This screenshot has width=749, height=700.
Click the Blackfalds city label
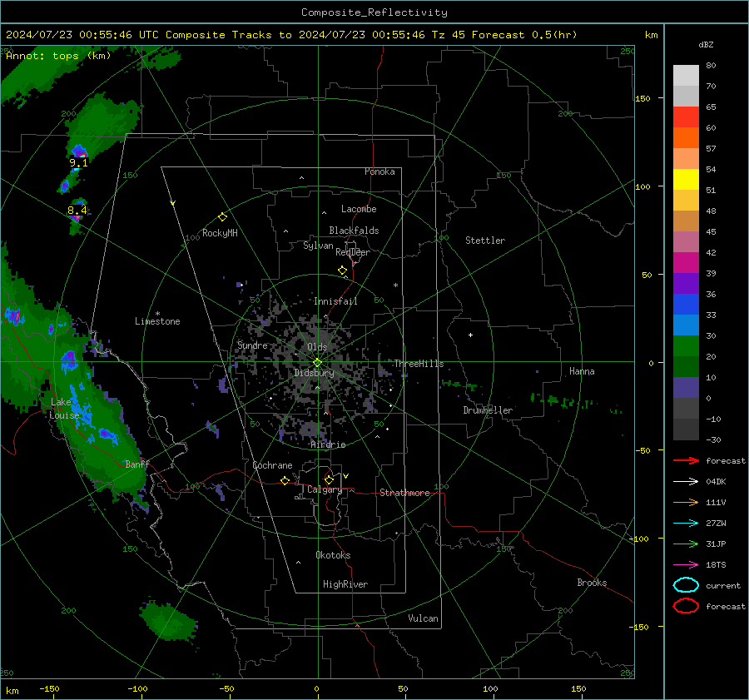click(x=354, y=231)
